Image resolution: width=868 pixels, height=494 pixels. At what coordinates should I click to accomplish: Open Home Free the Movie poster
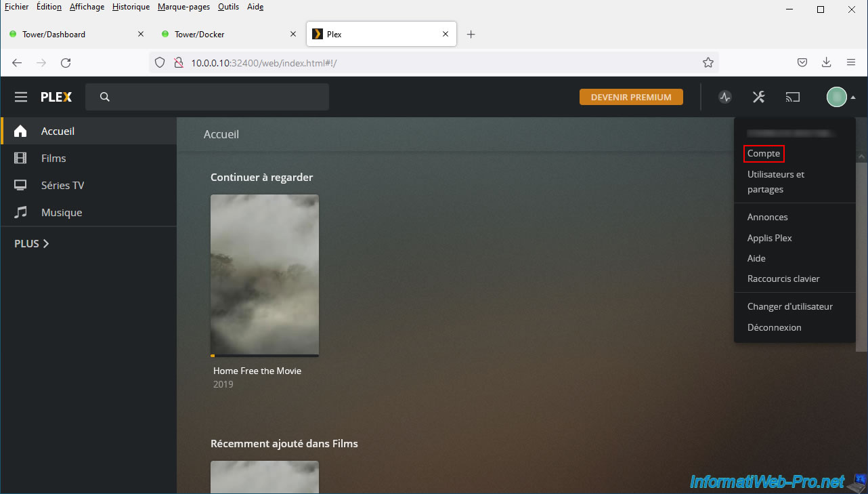[264, 274]
